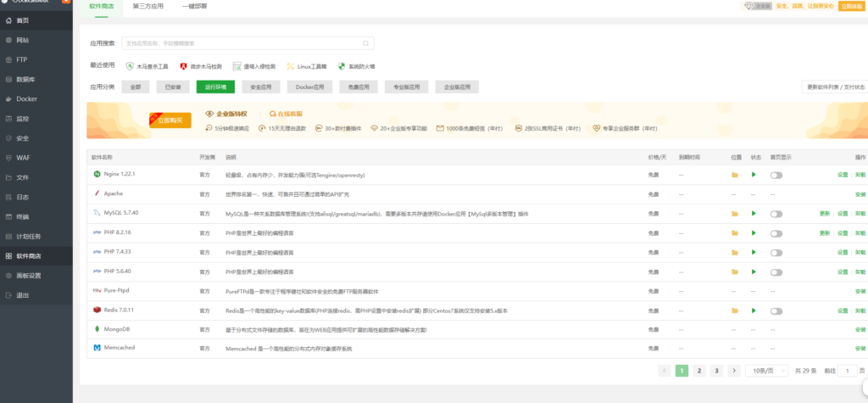Open 木马查杀工具 from recently used

(147, 66)
